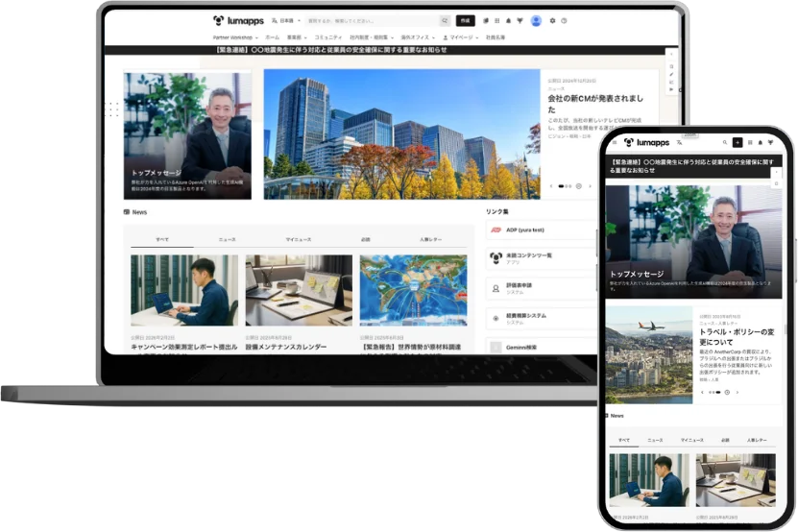Open the hamburger menu on the phone
This screenshot has width=798, height=532.
click(x=615, y=142)
